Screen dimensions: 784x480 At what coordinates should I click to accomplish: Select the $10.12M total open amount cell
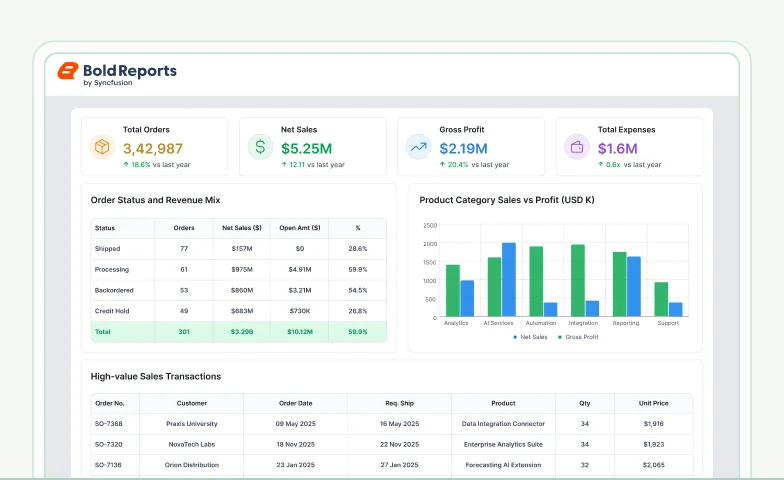click(x=300, y=332)
